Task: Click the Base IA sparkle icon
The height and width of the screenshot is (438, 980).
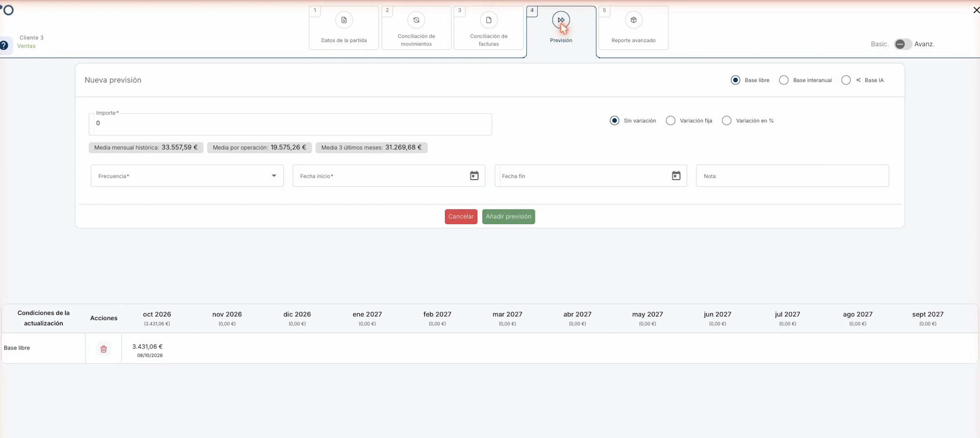Action: coord(858,80)
